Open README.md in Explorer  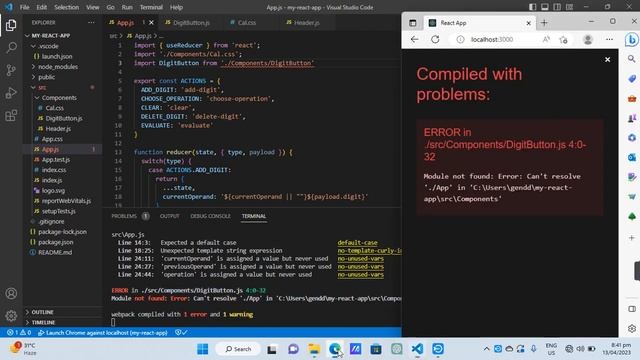point(55,252)
